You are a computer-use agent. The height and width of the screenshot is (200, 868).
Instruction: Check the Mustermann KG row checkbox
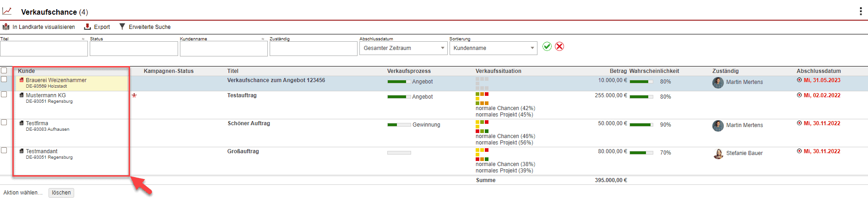pos(4,94)
